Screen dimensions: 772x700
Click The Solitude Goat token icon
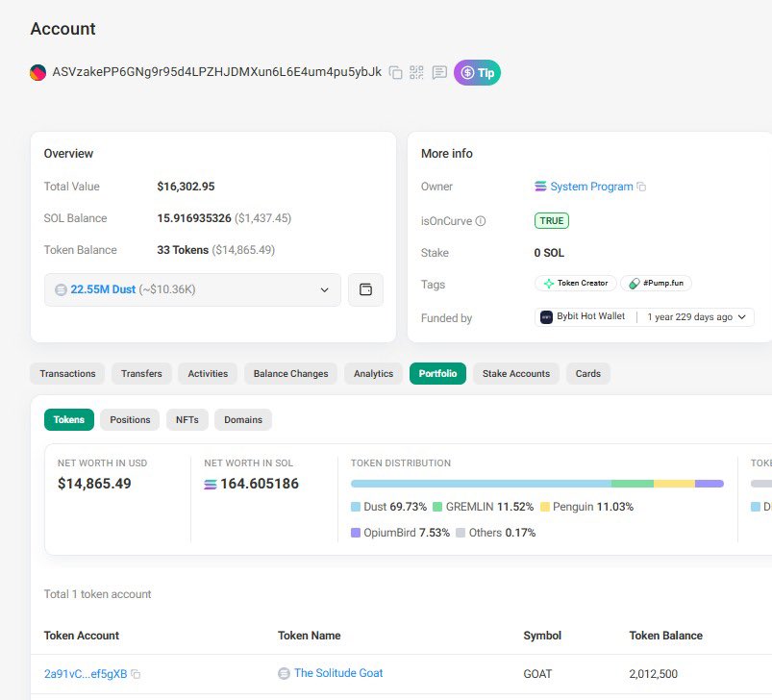284,673
